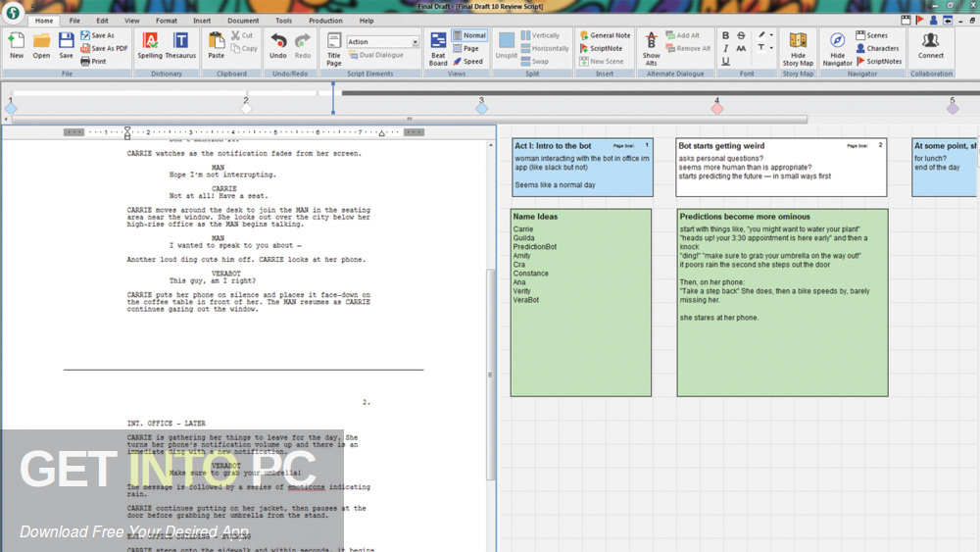Open the Thesaurus tool
980x552 pixels.
pyautogui.click(x=180, y=45)
